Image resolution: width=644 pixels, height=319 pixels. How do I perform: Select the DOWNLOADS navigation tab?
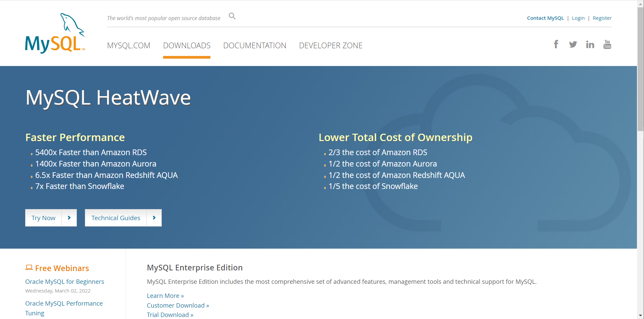[187, 46]
